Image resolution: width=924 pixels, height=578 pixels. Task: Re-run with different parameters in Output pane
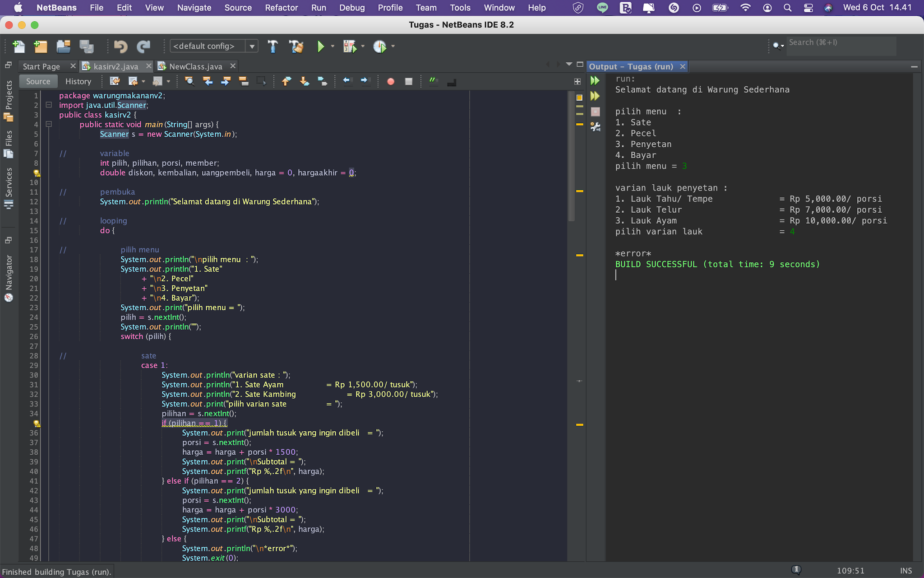click(595, 96)
